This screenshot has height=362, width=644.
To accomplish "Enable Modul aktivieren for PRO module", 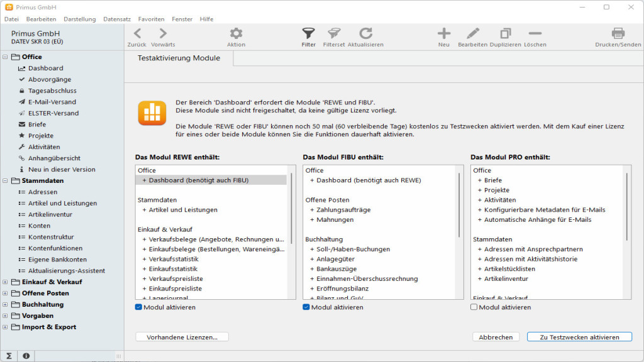I will [x=474, y=307].
